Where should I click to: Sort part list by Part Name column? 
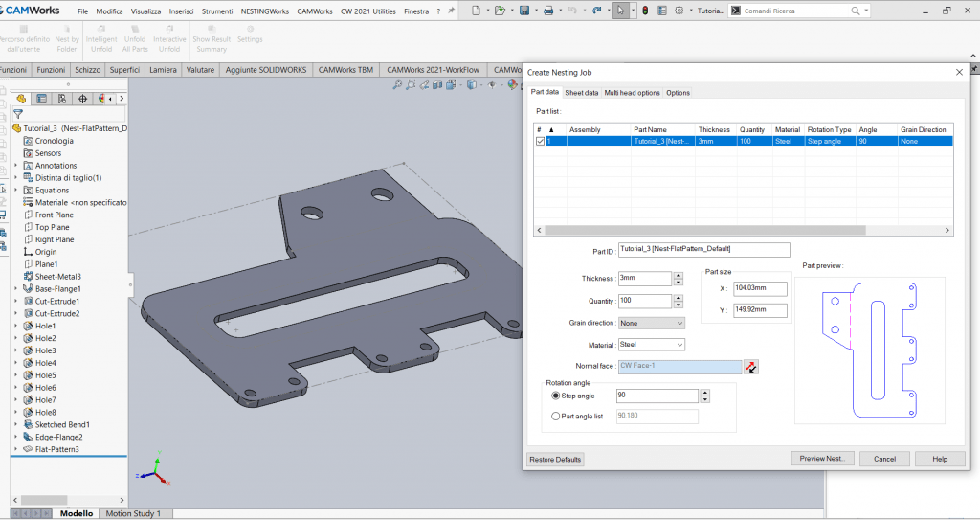tap(662, 129)
